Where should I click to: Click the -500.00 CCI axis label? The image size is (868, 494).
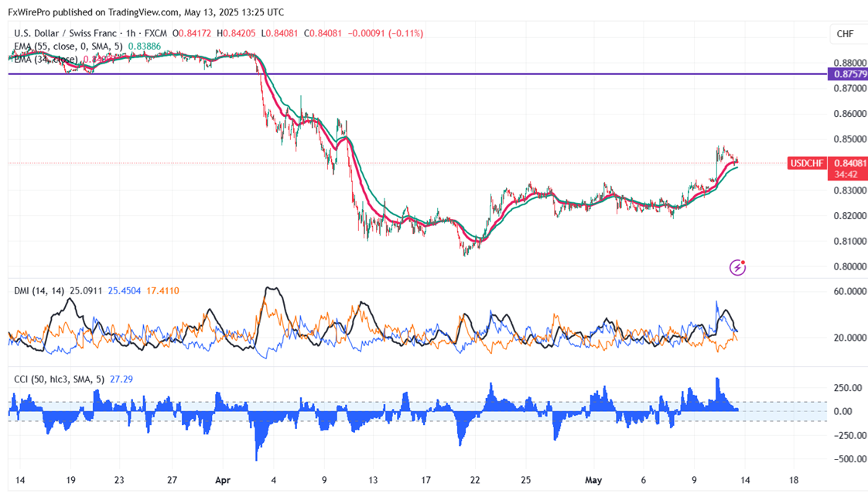[x=849, y=458]
